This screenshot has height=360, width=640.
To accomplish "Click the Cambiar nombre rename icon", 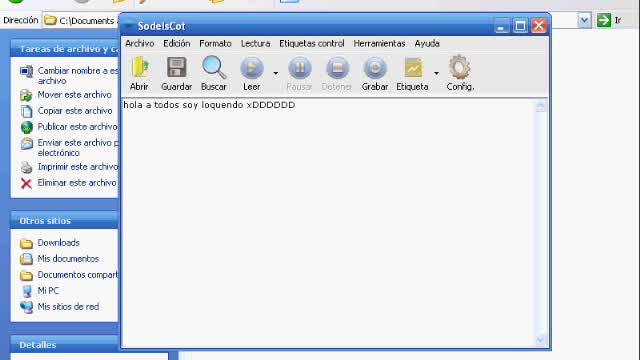I will [x=27, y=72].
